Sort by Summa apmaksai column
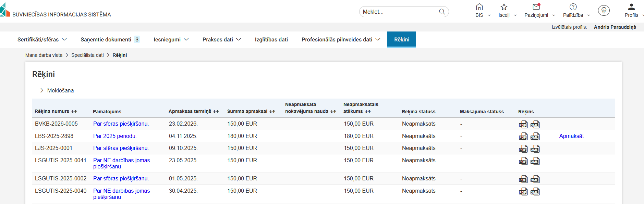644x204 pixels. 272,112
